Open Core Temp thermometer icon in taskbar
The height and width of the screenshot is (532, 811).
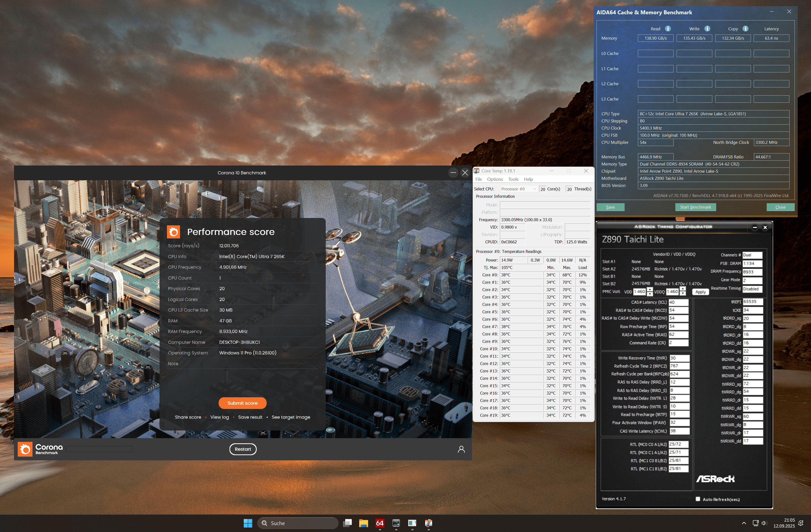coord(429,523)
